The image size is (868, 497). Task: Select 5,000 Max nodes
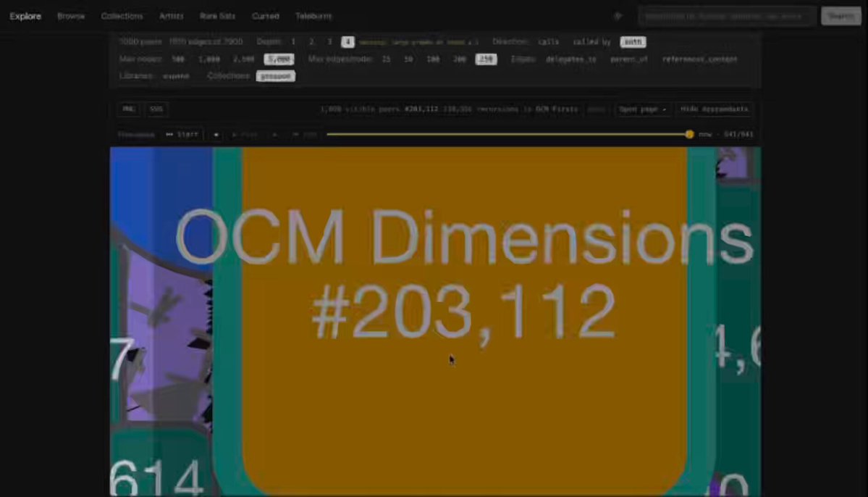coord(279,59)
